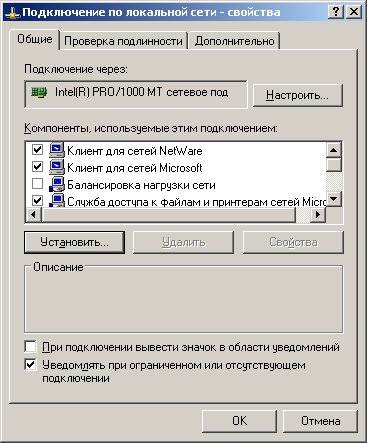Click the Настроить... button

tap(298, 95)
